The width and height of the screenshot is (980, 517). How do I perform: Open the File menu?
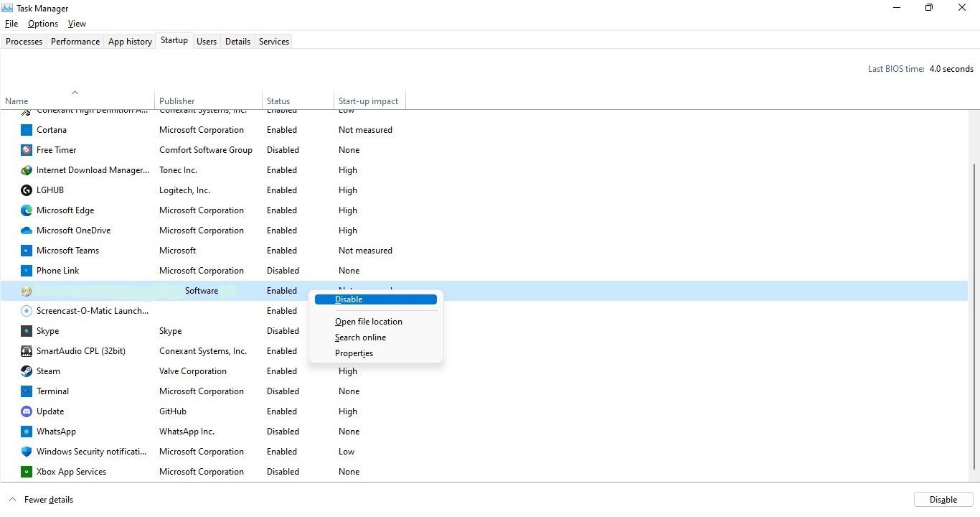(11, 24)
